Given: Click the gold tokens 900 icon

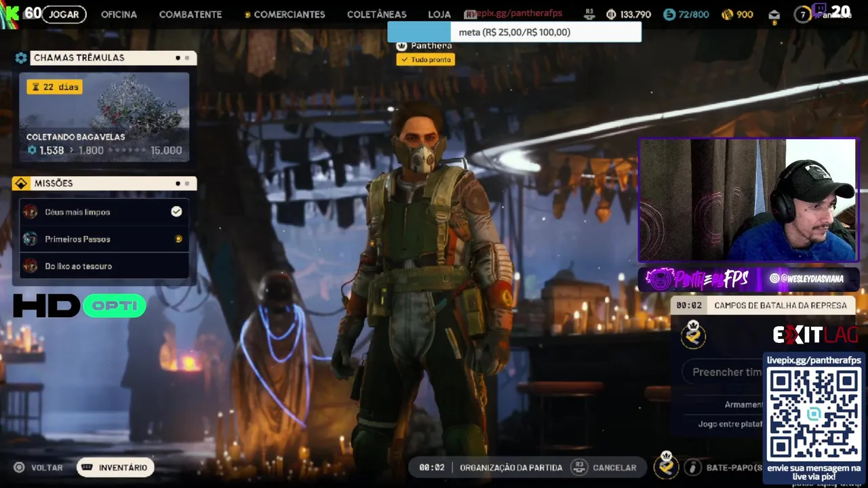Looking at the screenshot, I should point(727,14).
